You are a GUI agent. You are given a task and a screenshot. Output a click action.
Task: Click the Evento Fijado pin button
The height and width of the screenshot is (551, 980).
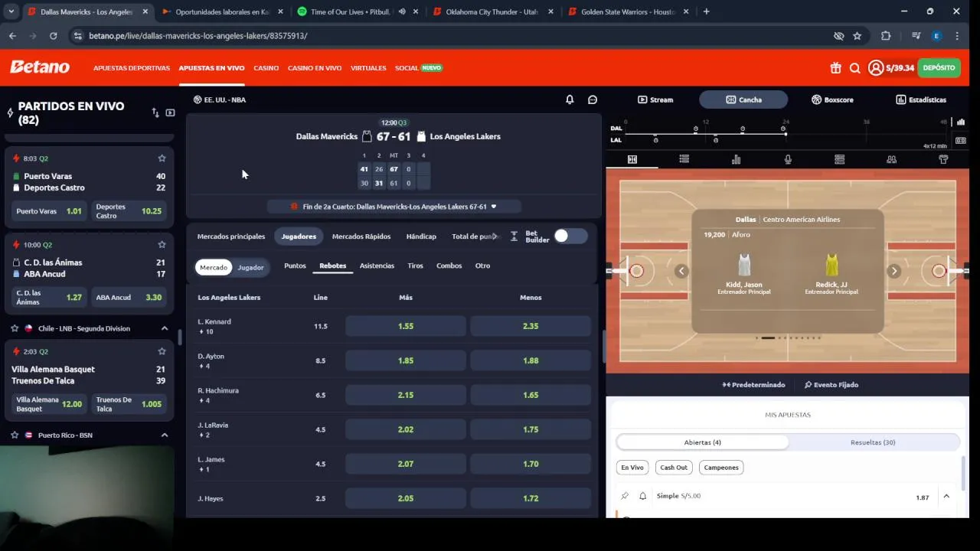pyautogui.click(x=831, y=385)
